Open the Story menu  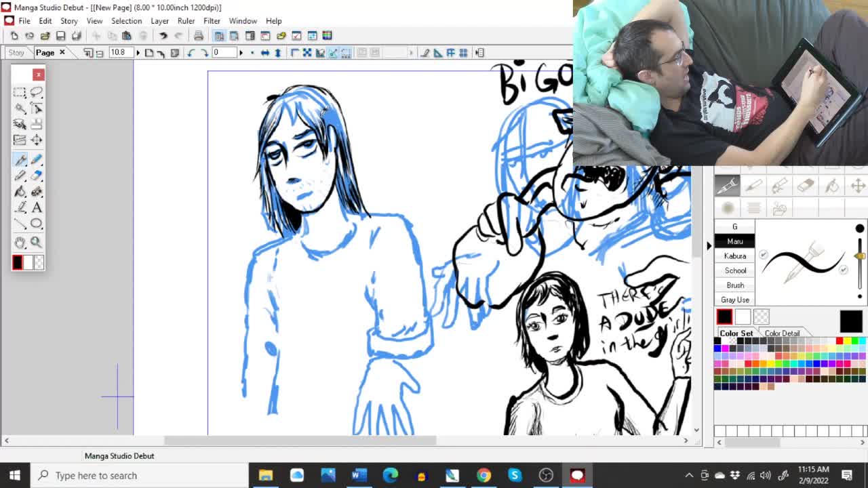coord(69,21)
